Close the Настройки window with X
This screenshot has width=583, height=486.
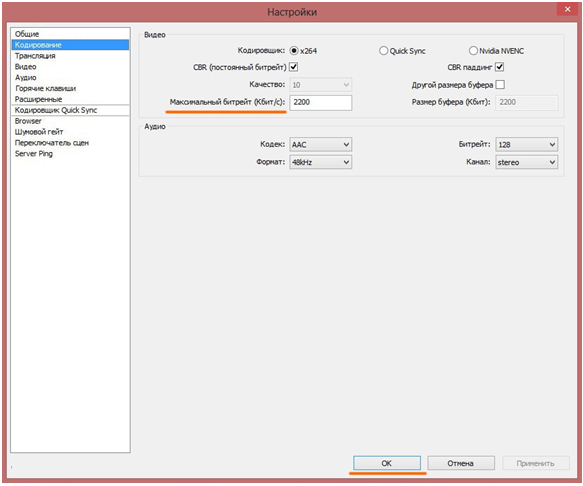click(x=567, y=9)
